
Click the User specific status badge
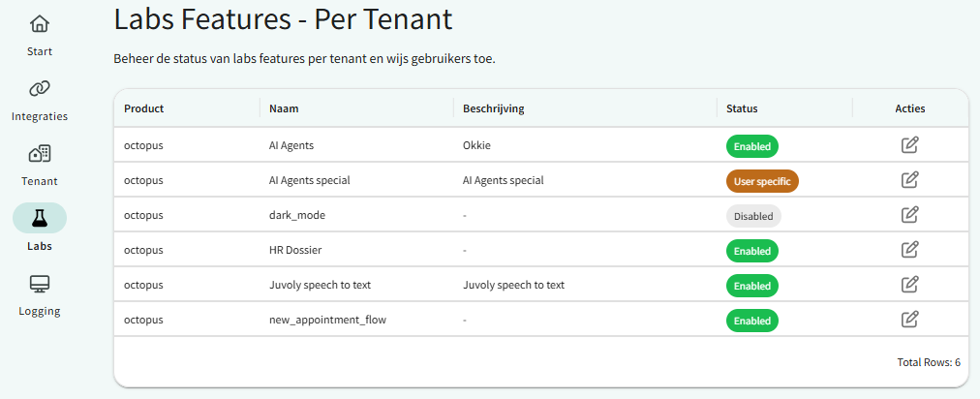tap(762, 181)
